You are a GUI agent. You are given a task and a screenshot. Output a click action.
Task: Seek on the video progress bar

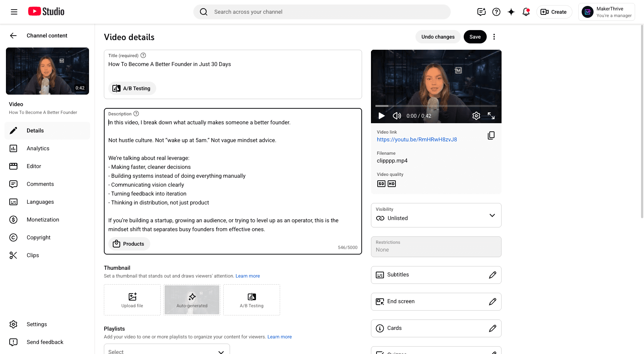click(x=436, y=106)
